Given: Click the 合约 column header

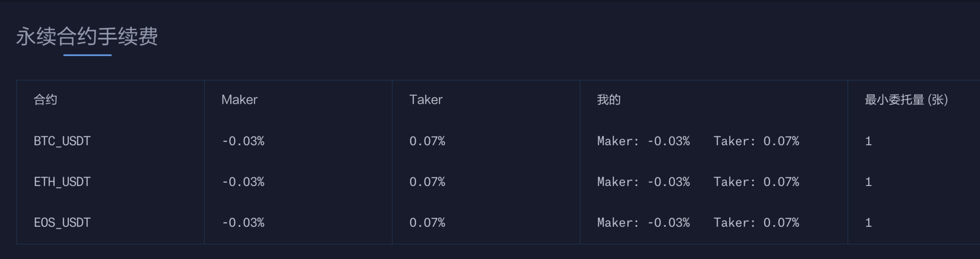Looking at the screenshot, I should tap(45, 99).
